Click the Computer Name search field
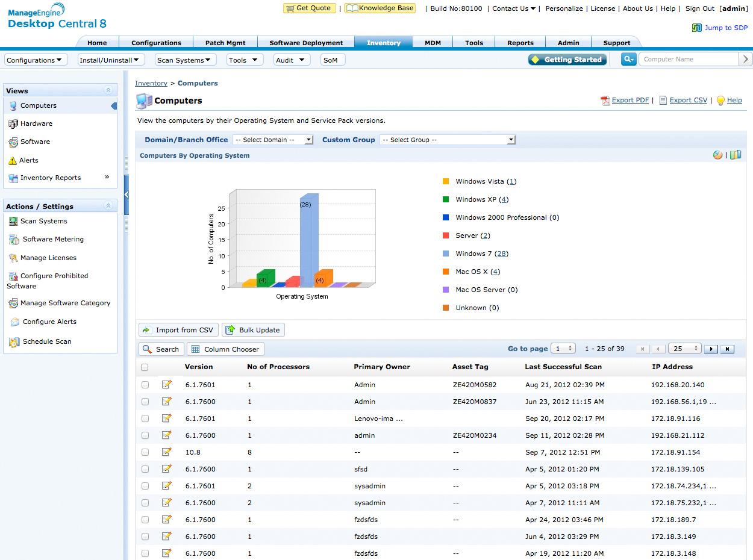 coord(688,59)
